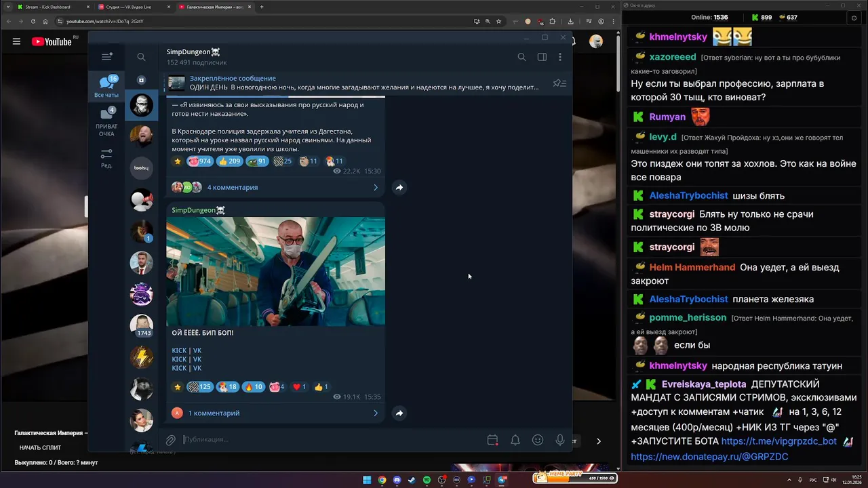This screenshot has width=868, height=488.
Task: Toggle the thumbs-up reaction with 209
Action: (x=229, y=161)
